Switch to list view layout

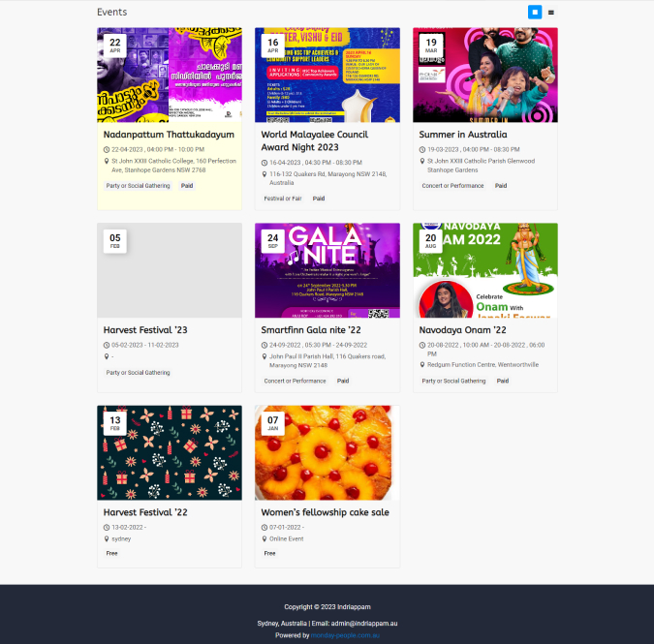pyautogui.click(x=551, y=13)
